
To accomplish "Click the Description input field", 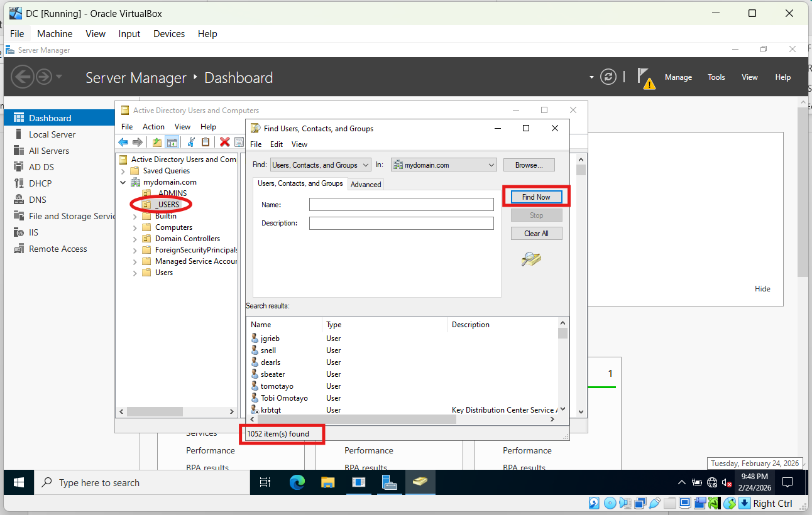I will pyautogui.click(x=401, y=223).
